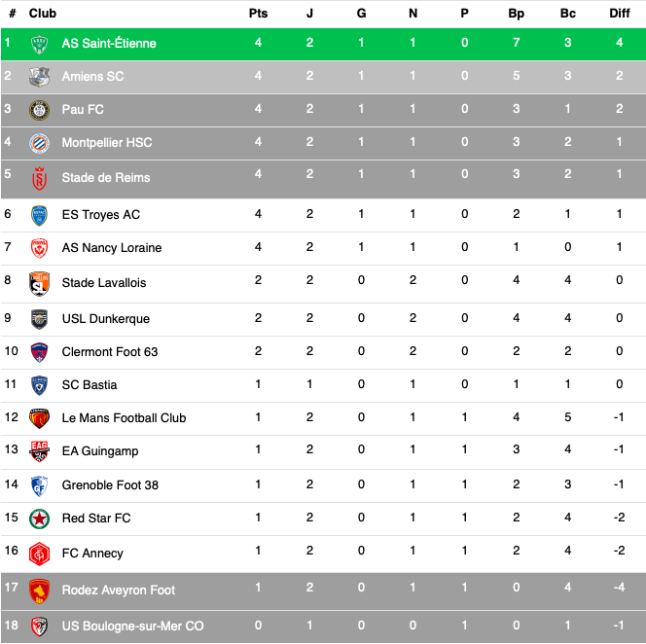
Task: Click the Amiens SC club logo
Action: point(40,77)
